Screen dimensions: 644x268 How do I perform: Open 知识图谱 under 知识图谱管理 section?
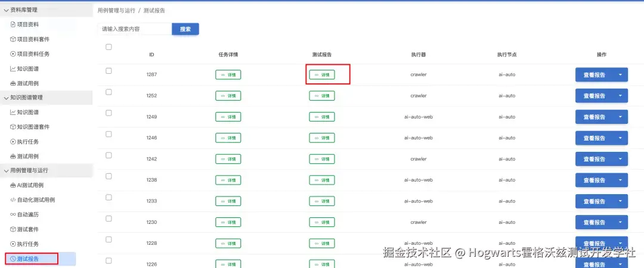[24, 112]
